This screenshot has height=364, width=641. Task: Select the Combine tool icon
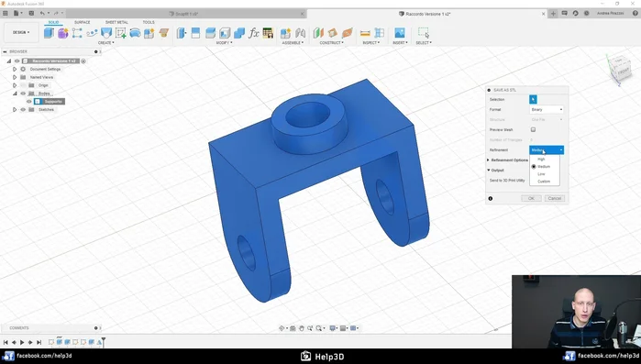point(239,33)
